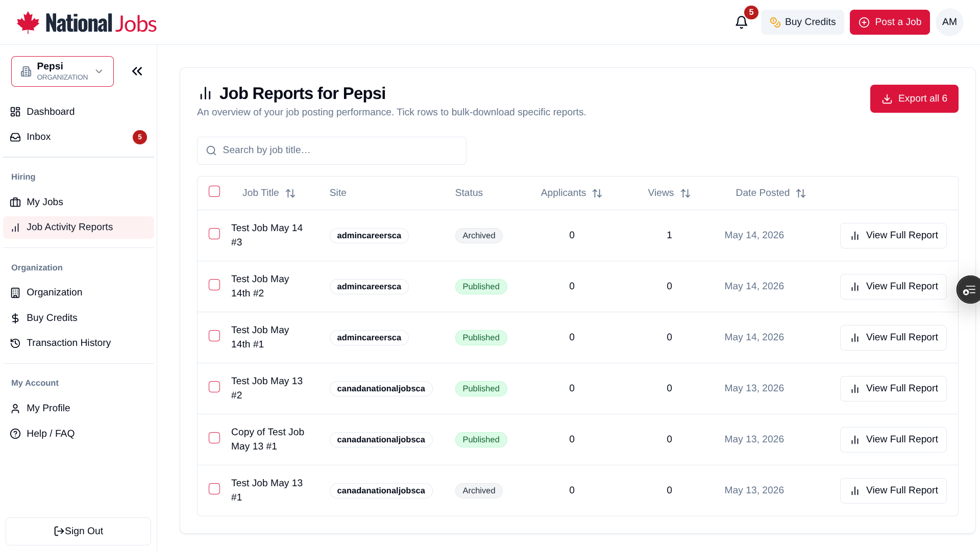The image size is (980, 551).
Task: Click the plus icon on Post a Job
Action: [864, 22]
